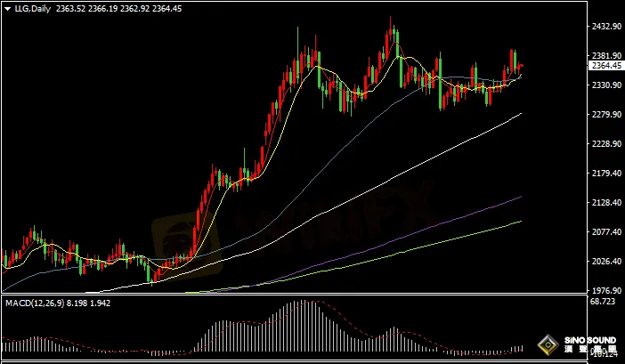Screen dimensions: 625x364
Task: Click the SINO SOUND watermark text
Action: (x=587, y=341)
